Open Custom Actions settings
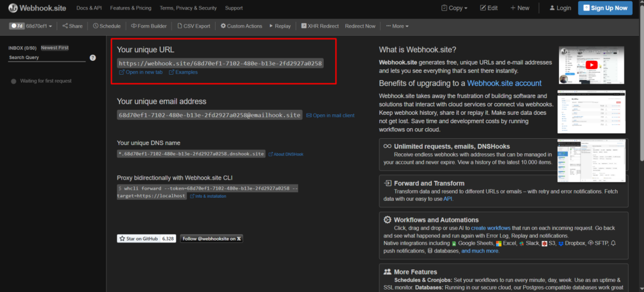This screenshot has height=292, width=644. click(x=241, y=26)
